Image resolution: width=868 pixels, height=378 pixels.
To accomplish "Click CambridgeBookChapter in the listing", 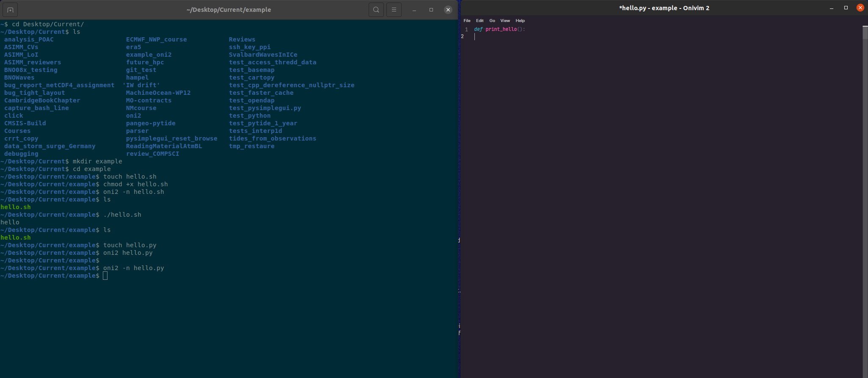I will (42, 100).
